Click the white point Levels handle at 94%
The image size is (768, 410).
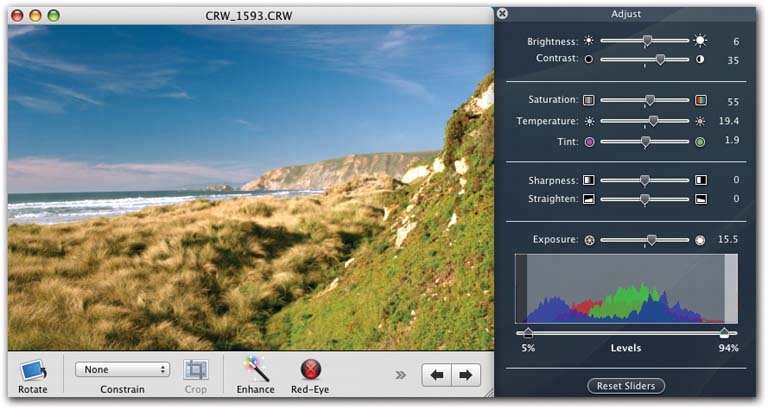pyautogui.click(x=724, y=333)
